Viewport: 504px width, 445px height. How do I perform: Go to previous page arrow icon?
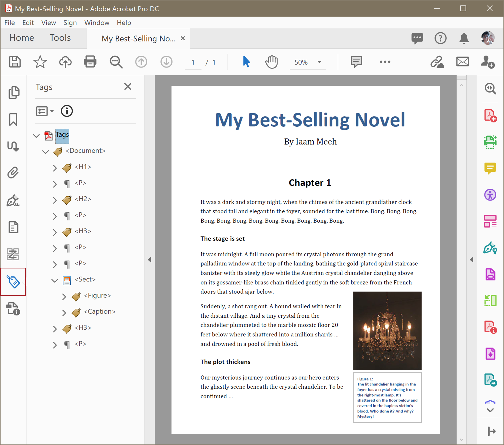pyautogui.click(x=141, y=62)
